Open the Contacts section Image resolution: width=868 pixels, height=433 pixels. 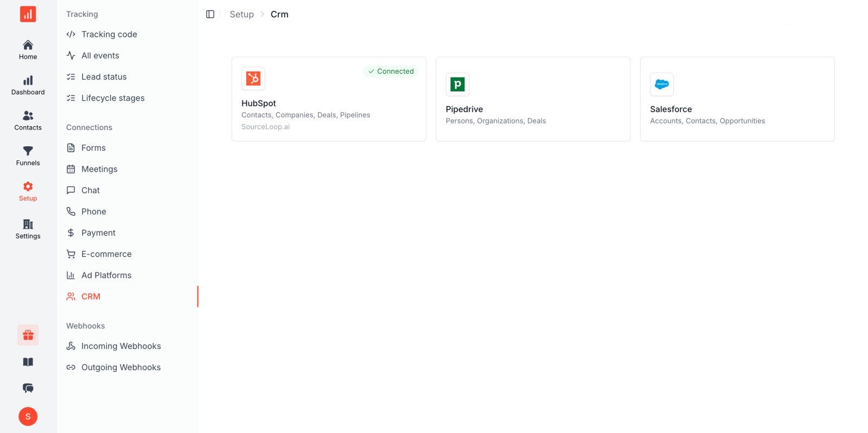click(28, 121)
